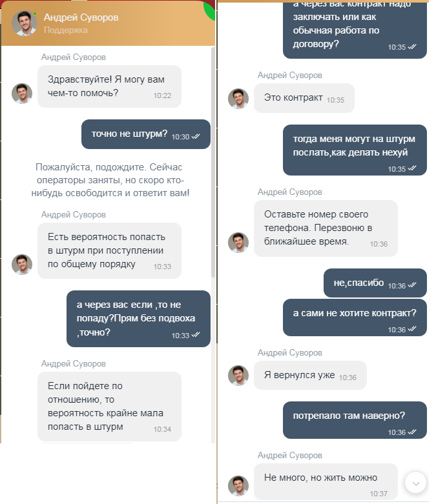
Task: Click the avatar next to "Я вернулся уже"
Action: 238,376
